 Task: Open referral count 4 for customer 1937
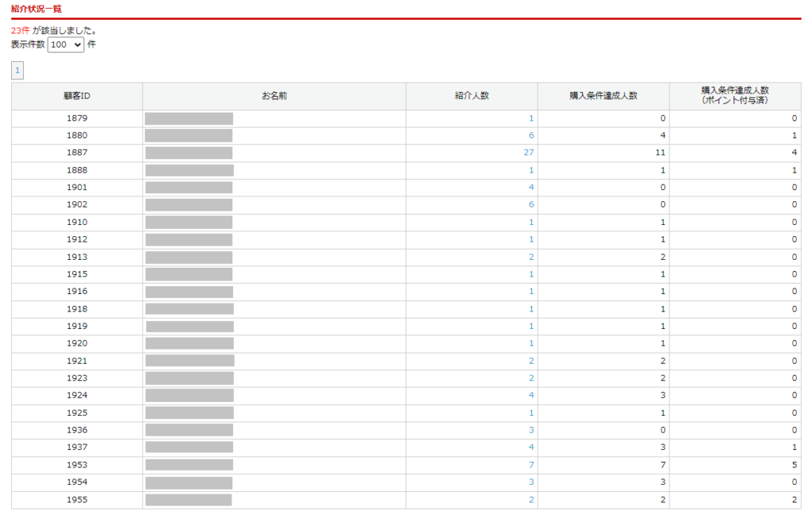[x=530, y=447]
